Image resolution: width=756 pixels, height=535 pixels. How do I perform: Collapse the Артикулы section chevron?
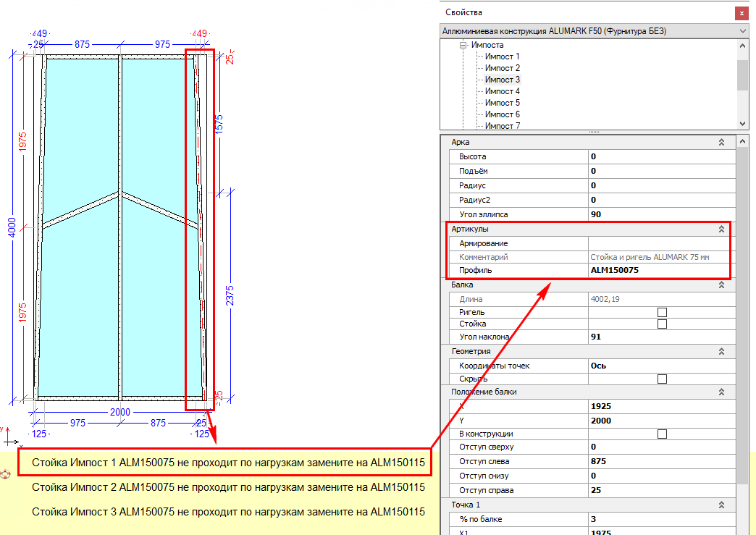[721, 229]
